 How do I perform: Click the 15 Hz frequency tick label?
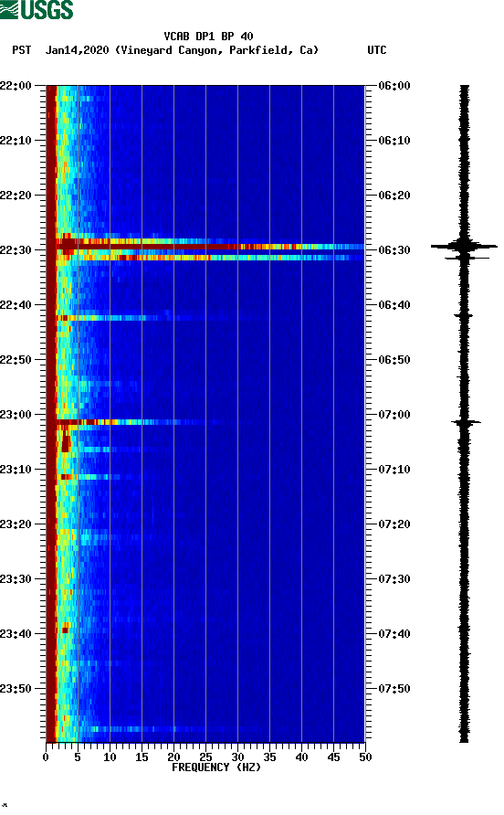[142, 757]
